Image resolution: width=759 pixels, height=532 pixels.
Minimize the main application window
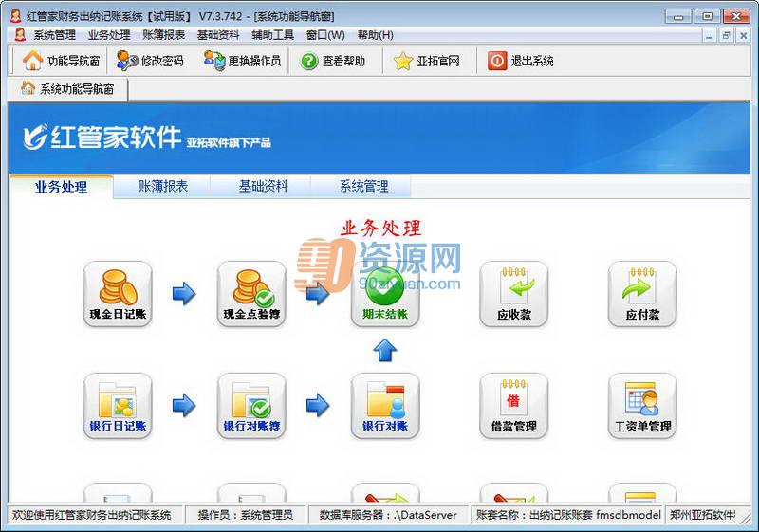(678, 16)
